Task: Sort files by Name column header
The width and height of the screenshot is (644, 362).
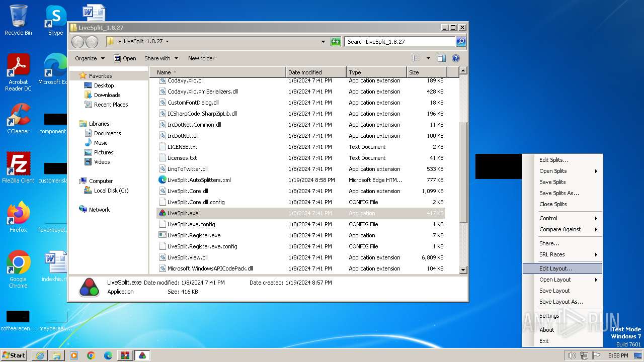Action: pyautogui.click(x=218, y=72)
